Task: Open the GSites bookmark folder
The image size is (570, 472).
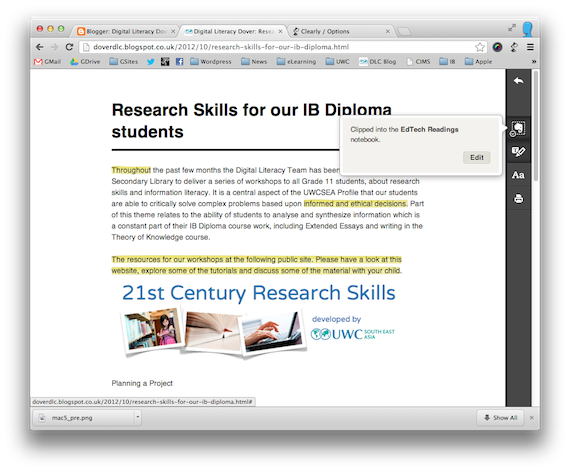Action: (124, 62)
